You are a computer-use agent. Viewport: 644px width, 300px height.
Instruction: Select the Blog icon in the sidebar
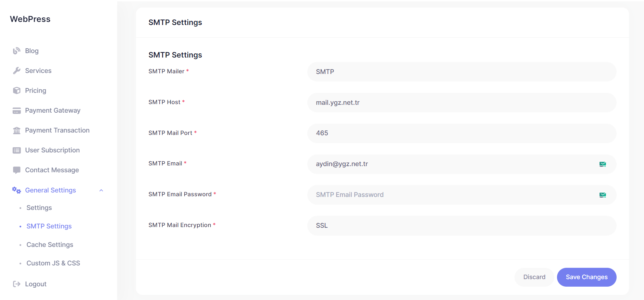(16, 51)
